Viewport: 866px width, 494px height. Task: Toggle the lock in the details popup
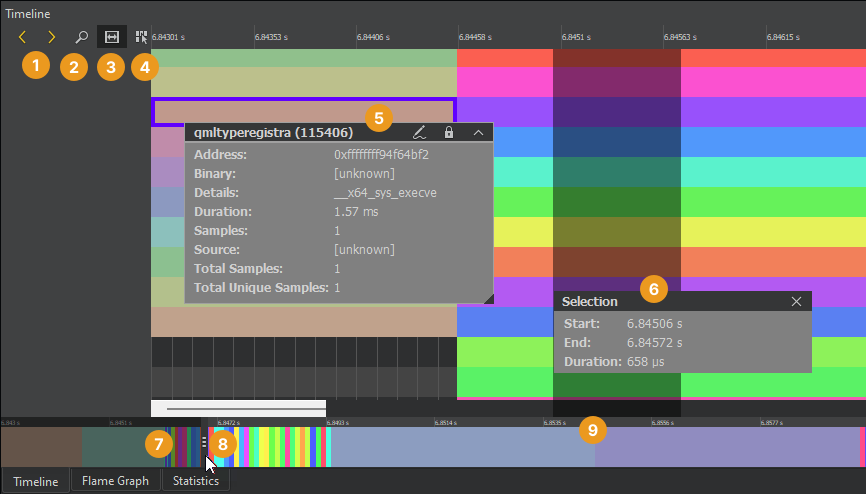(x=449, y=132)
